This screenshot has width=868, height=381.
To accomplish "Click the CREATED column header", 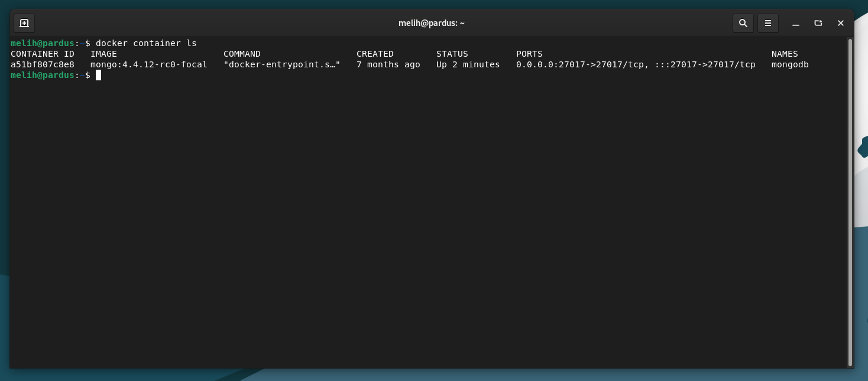I will 375,54.
